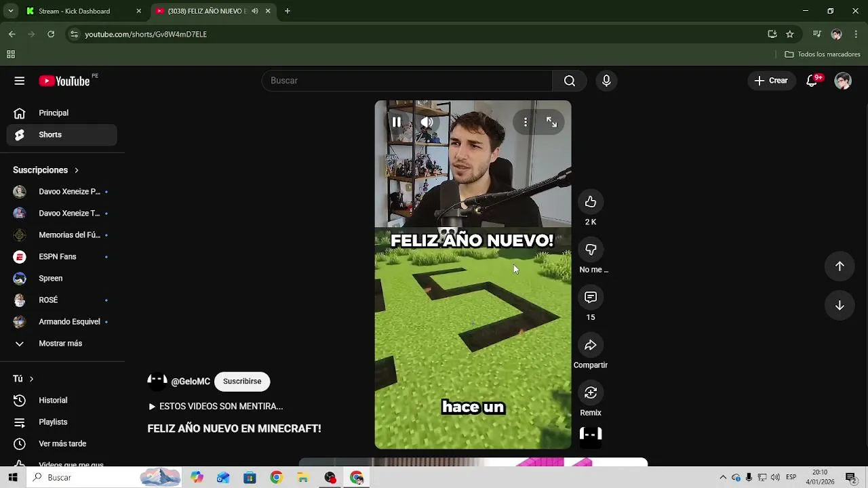Bookmark this page with the star
Viewport: 868px width, 488px height.
tap(790, 34)
